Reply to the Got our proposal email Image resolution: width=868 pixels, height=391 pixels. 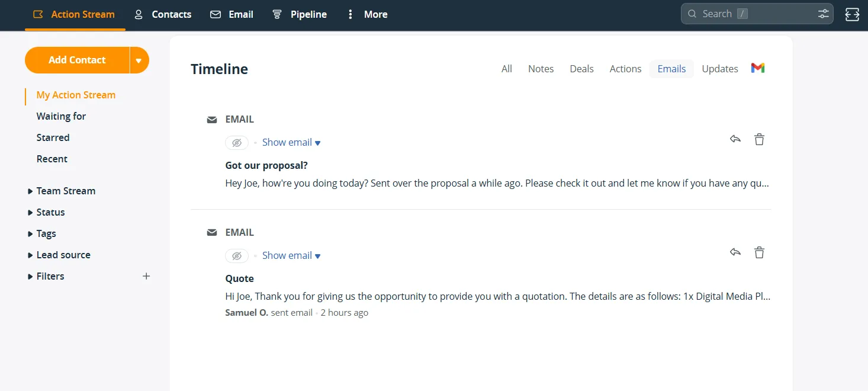pos(735,139)
